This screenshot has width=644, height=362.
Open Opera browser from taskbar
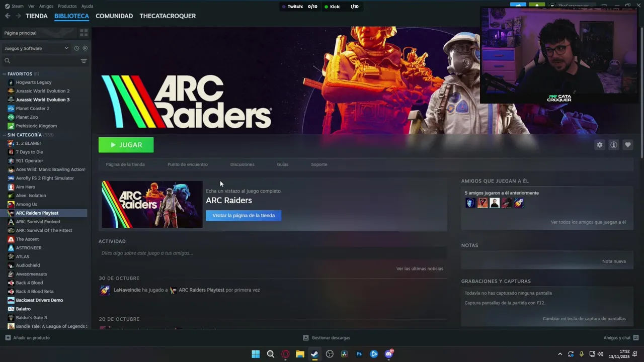(285, 354)
